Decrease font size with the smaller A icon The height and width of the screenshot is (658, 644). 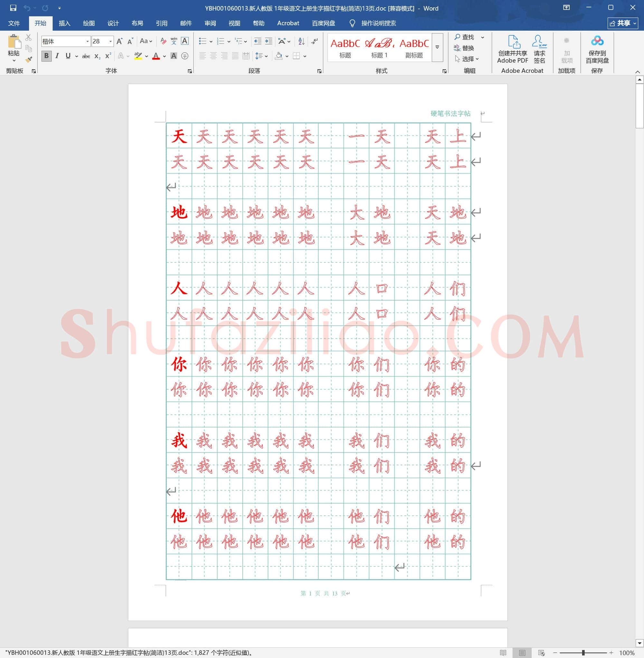(130, 41)
